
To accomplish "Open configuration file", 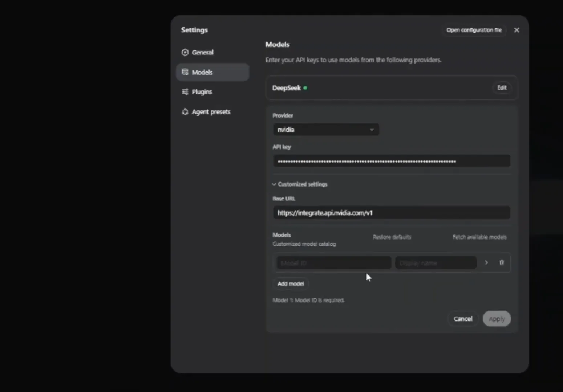I will coord(474,30).
